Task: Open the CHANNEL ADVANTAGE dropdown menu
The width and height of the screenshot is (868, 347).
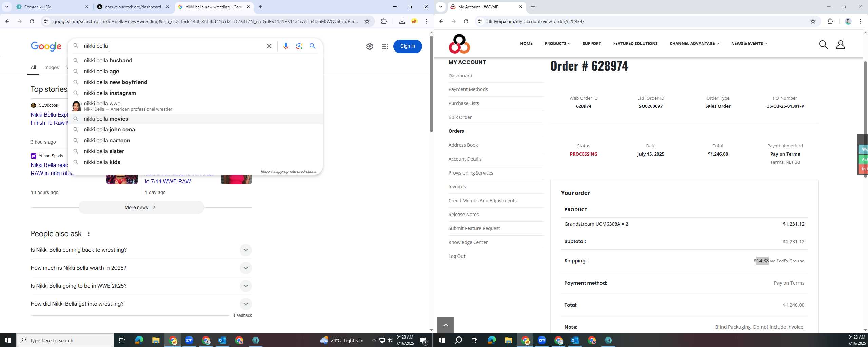Action: tap(694, 44)
